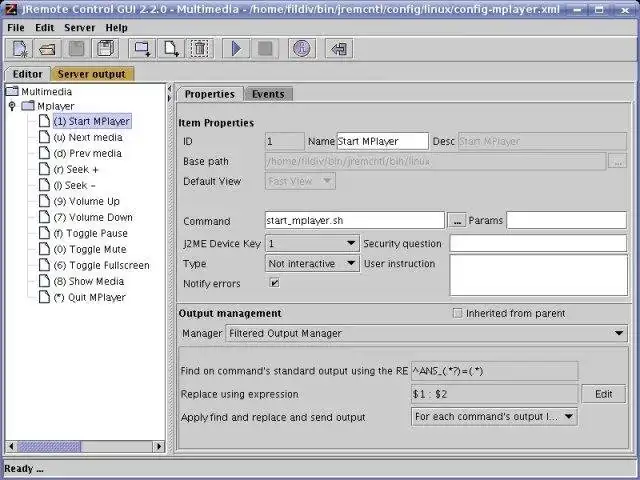The height and width of the screenshot is (480, 640).
Task: Click the Multimedia root tree label
Action: pyautogui.click(x=47, y=91)
